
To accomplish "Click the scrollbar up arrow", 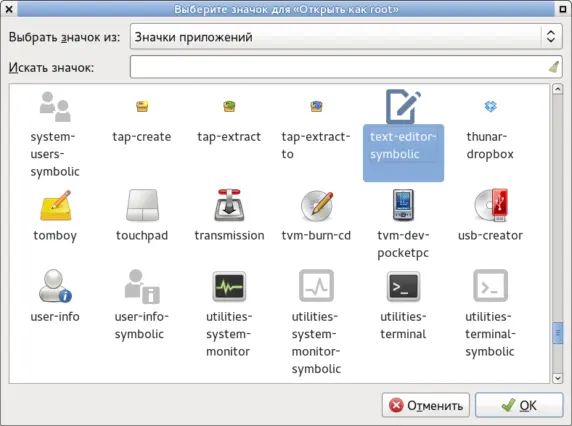I will pos(557,89).
